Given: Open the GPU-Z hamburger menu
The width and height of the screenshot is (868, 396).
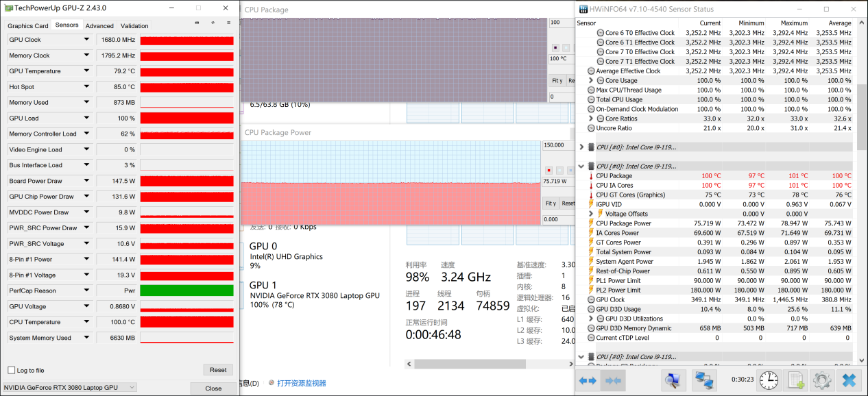Looking at the screenshot, I should click(228, 23).
